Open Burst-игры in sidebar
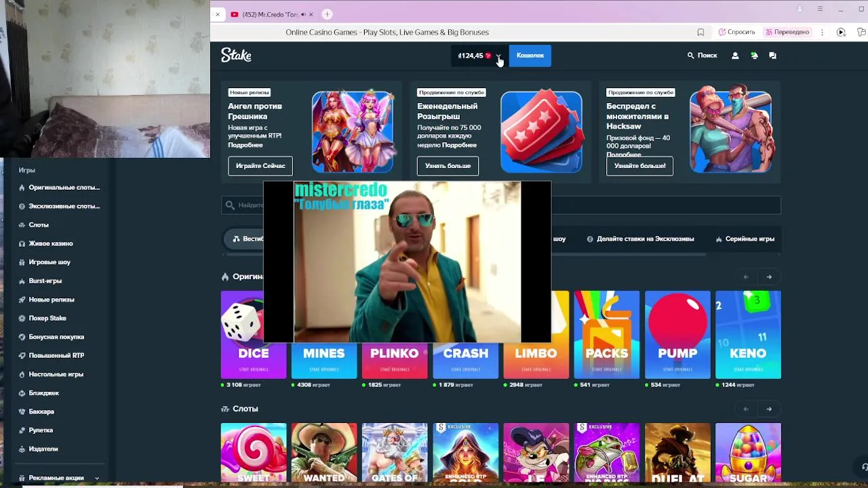 [x=40, y=281]
